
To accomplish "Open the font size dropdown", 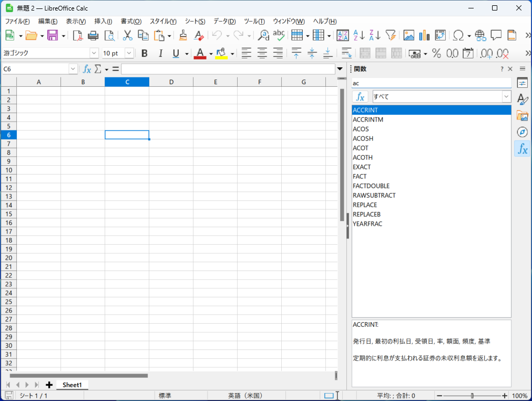I will [128, 53].
